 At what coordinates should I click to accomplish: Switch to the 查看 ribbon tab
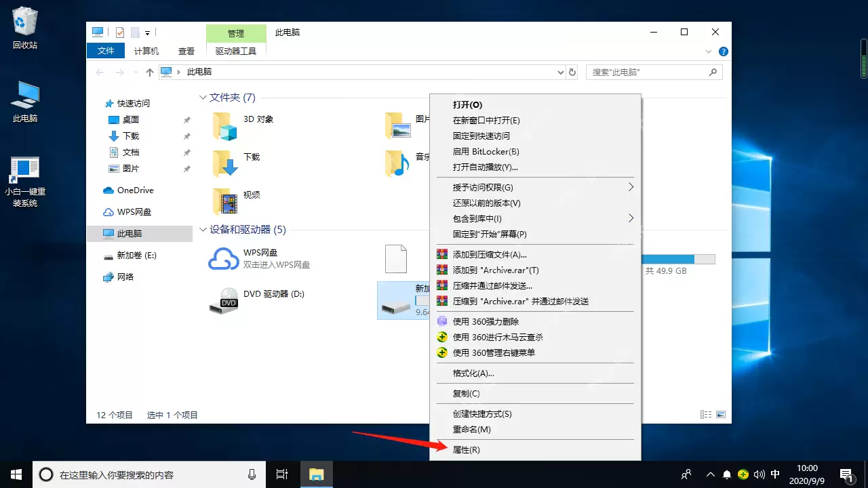tap(186, 50)
